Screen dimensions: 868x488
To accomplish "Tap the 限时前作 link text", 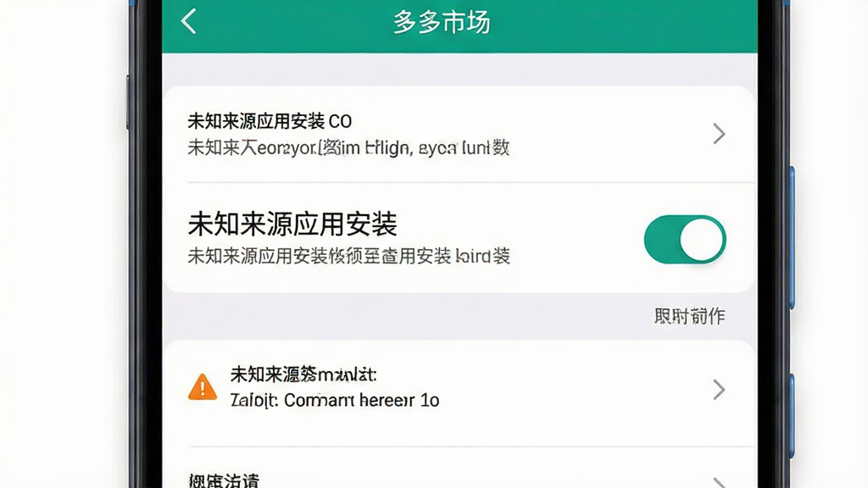I will pos(689,316).
